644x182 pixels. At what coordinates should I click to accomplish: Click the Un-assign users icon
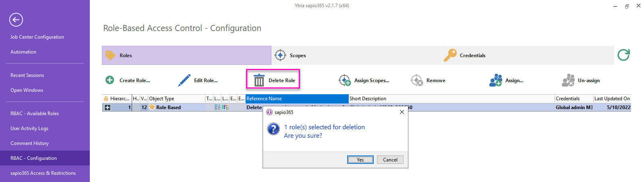click(x=568, y=80)
